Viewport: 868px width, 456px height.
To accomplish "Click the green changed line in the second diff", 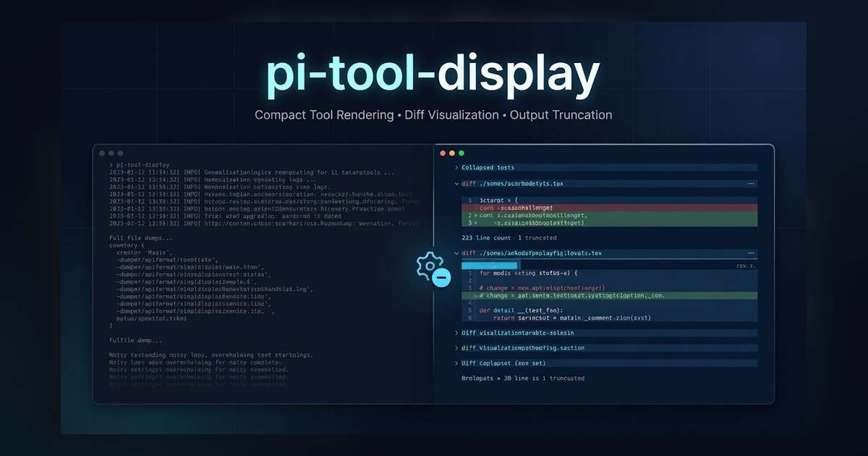I will point(609,295).
